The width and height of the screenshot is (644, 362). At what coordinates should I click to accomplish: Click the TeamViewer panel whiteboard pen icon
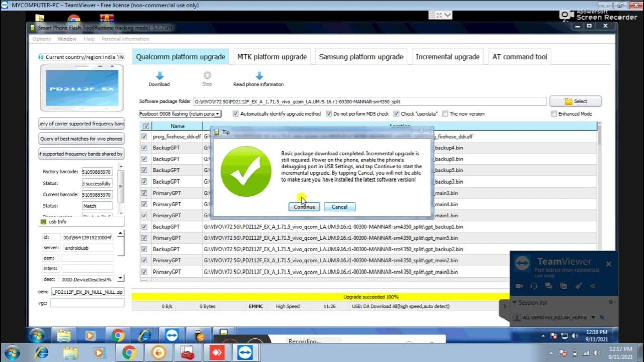click(x=578, y=286)
